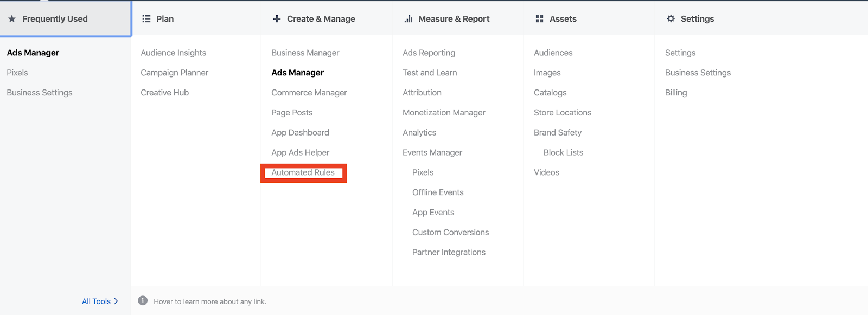Click the Create & Manage header text
Screen dimensions: 868x315
321,19
